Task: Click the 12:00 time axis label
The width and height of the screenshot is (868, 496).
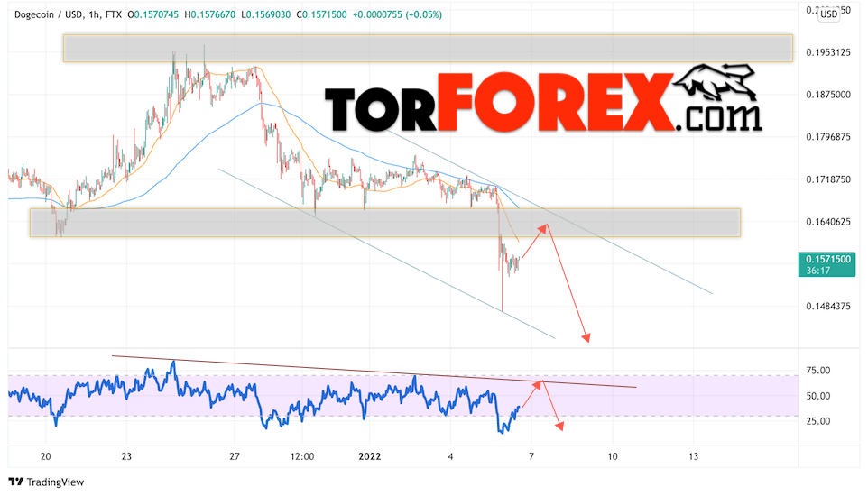Action: click(x=302, y=456)
